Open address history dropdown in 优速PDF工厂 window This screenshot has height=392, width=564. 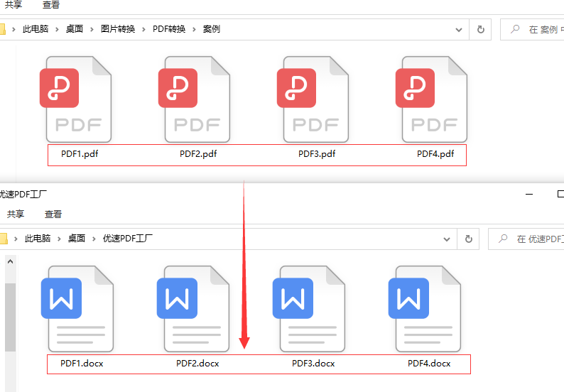[x=446, y=239]
